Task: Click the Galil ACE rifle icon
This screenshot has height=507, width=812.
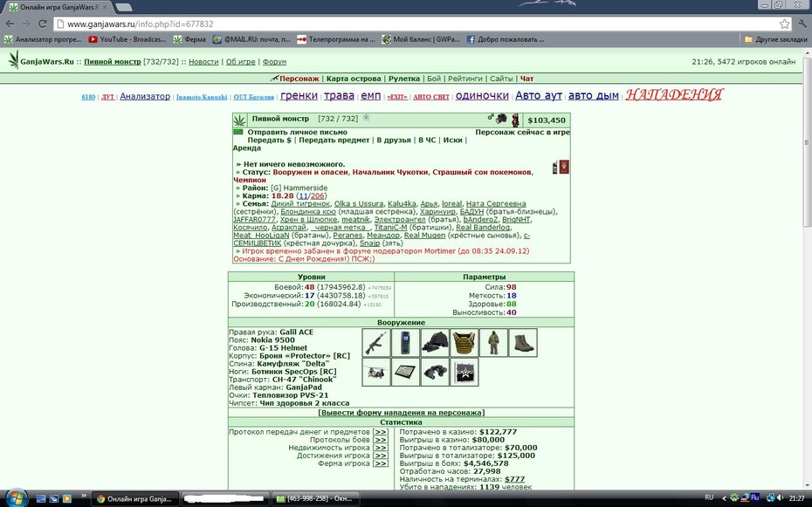Action: [x=376, y=342]
